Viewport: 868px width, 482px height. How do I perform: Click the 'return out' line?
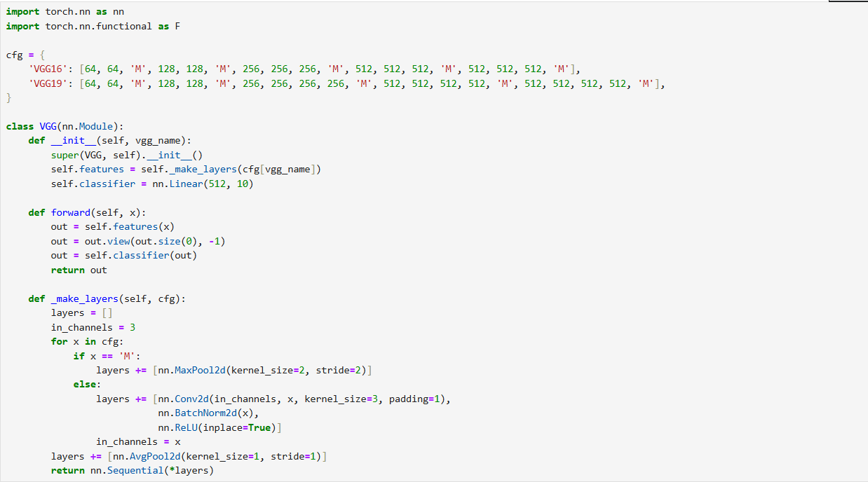pos(79,270)
